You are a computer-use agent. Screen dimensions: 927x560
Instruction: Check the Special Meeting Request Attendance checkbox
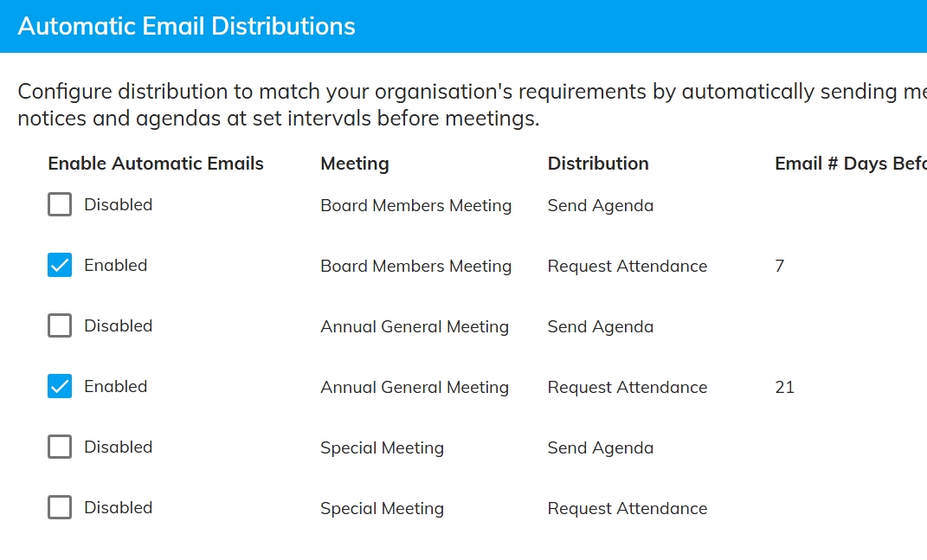60,508
